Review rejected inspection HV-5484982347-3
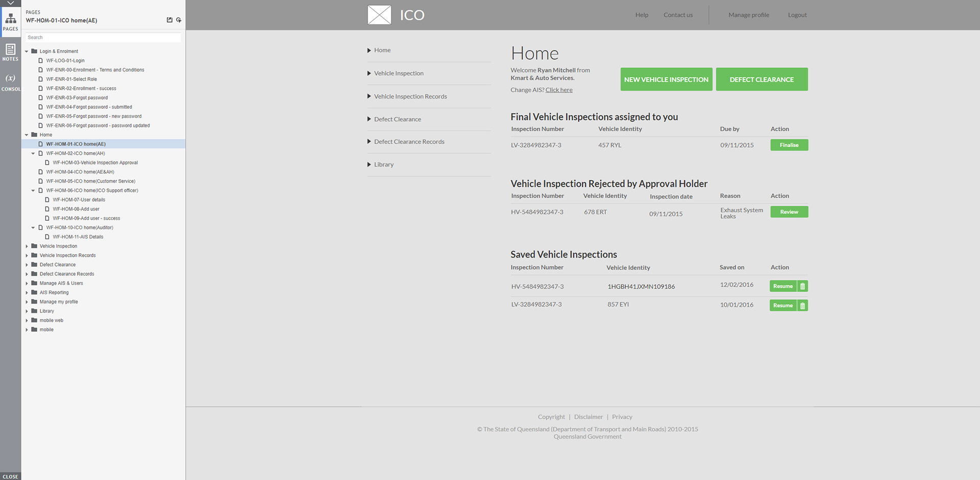Viewport: 980px width, 480px height. point(789,212)
